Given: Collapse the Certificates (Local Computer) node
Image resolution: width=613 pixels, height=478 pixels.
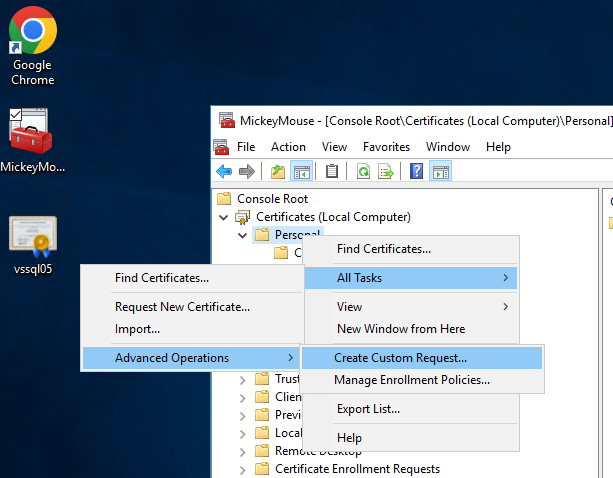Looking at the screenshot, I should (x=223, y=217).
